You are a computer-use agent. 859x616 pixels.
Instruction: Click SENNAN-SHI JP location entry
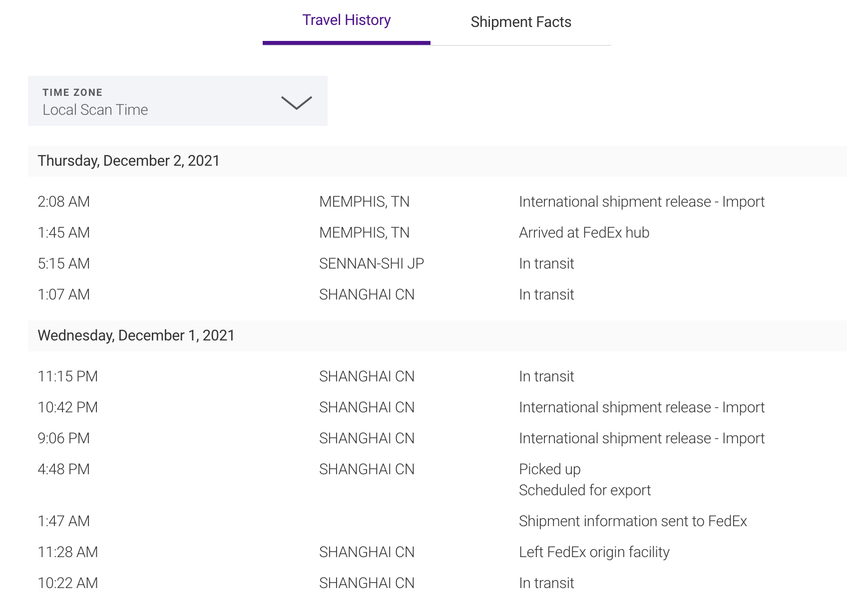[371, 264]
